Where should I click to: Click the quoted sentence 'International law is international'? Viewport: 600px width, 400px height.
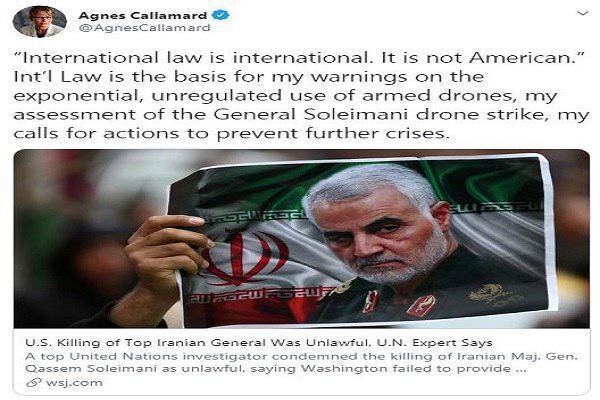click(191, 58)
